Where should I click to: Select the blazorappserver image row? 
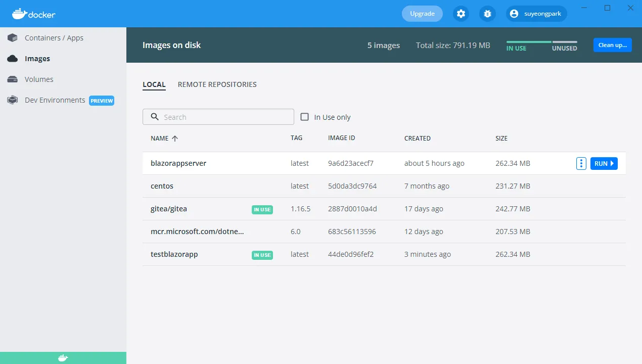[x=384, y=163]
